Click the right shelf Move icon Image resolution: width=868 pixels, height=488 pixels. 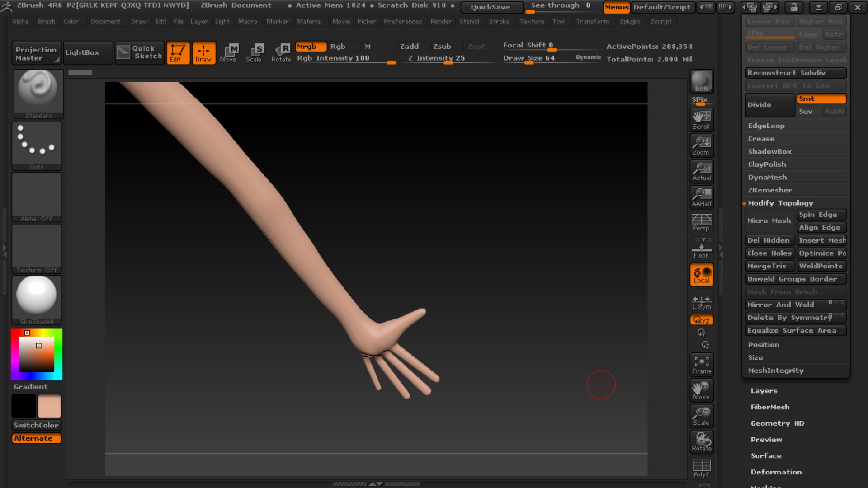click(701, 391)
